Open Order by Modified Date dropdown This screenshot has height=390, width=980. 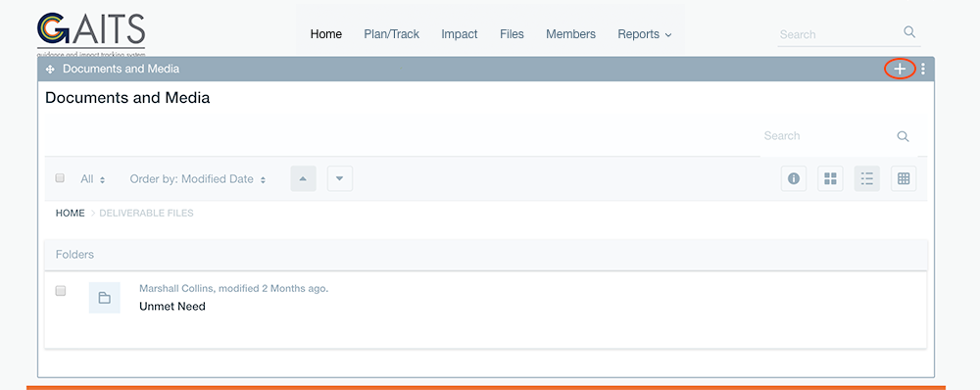(198, 179)
